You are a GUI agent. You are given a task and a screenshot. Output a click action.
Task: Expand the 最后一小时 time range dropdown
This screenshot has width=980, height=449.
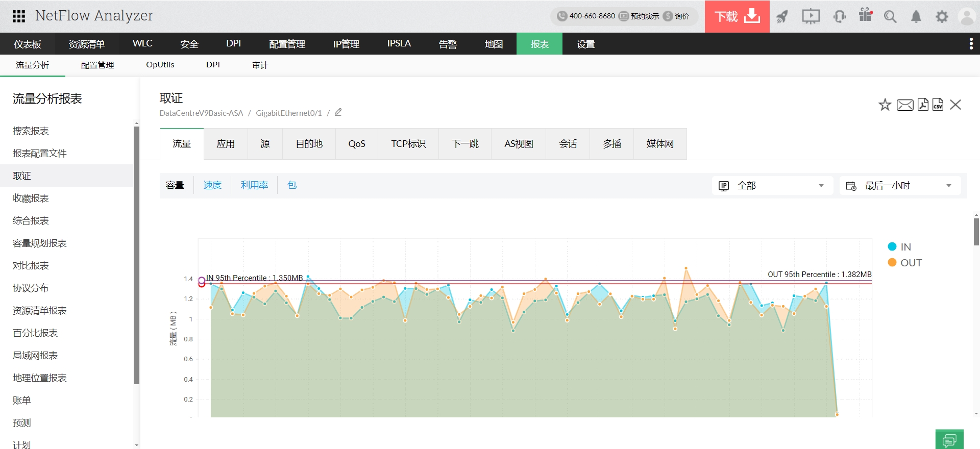coord(899,186)
